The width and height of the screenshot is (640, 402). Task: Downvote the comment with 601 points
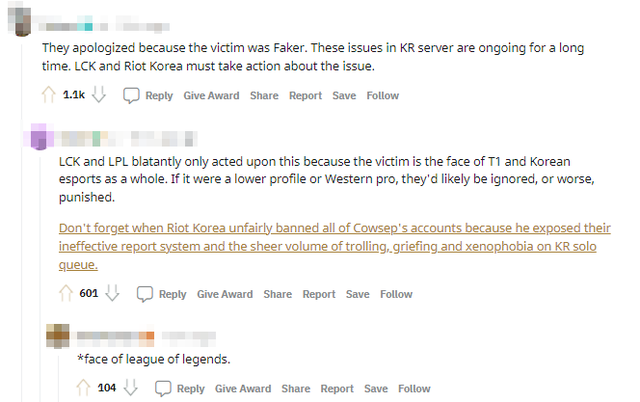coord(112,294)
